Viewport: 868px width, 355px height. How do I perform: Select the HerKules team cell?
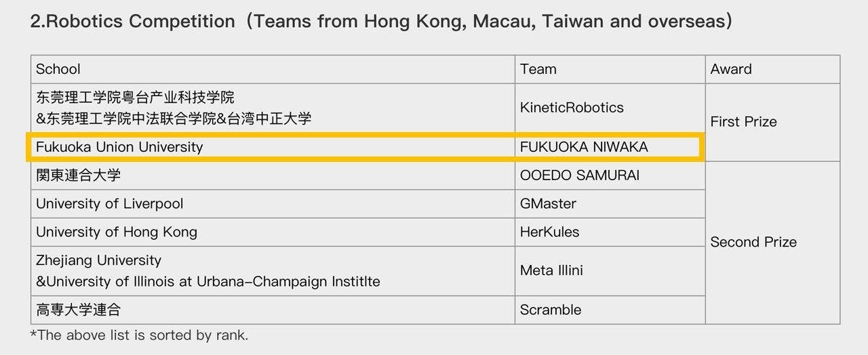coord(549,232)
